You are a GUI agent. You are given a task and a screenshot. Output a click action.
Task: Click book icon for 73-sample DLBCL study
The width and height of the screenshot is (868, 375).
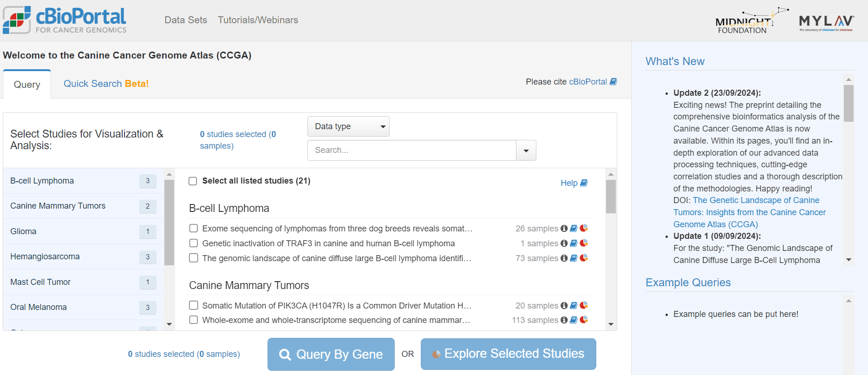tap(574, 258)
